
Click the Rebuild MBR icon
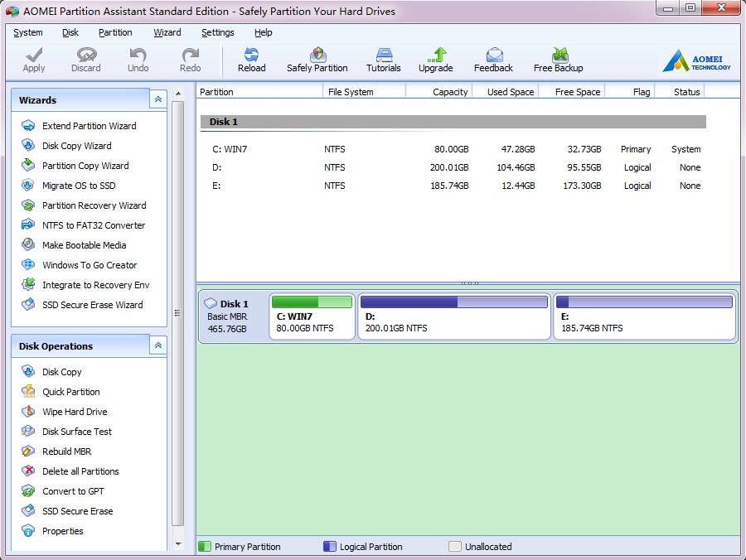tap(28, 451)
